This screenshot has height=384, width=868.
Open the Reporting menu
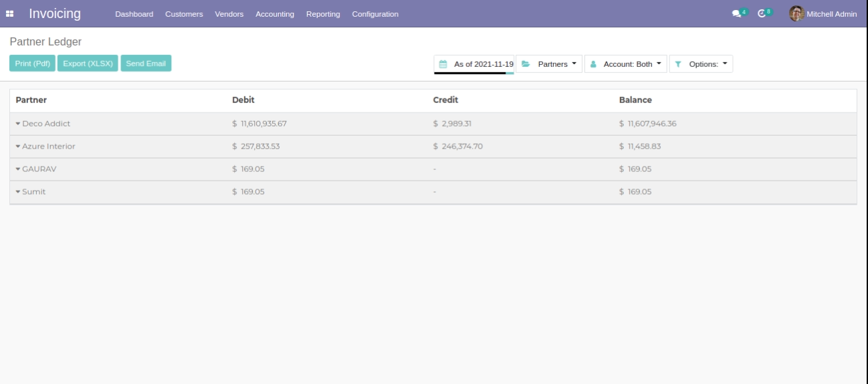(323, 14)
